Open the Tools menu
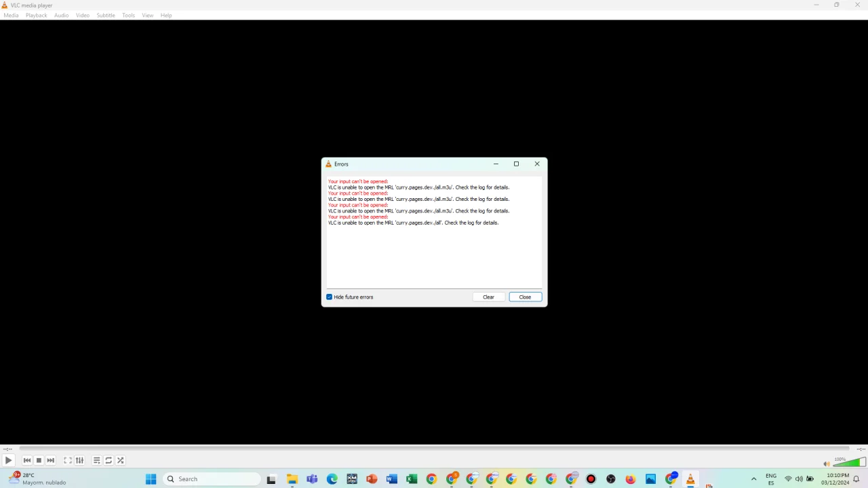The height and width of the screenshot is (488, 868). pyautogui.click(x=128, y=15)
